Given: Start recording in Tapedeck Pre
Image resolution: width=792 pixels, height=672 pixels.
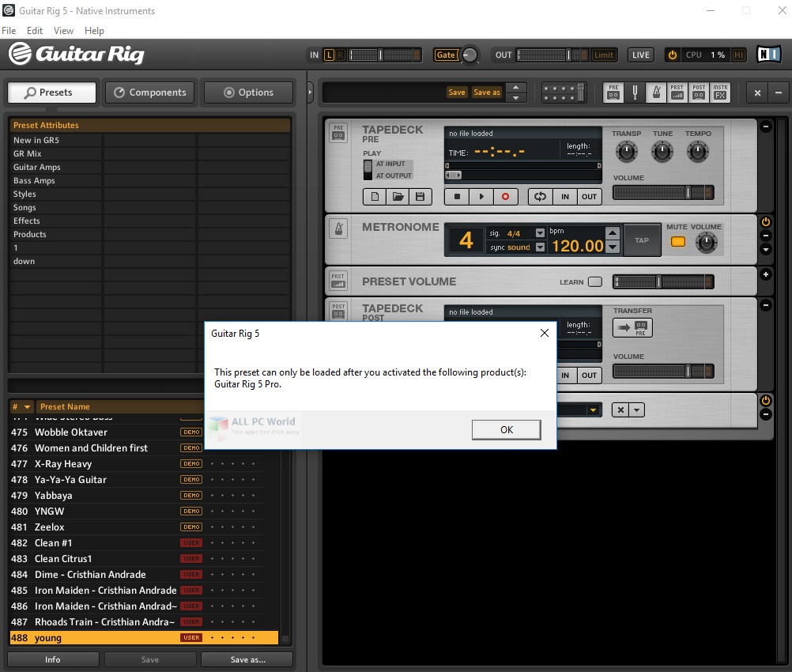Looking at the screenshot, I should 505,197.
